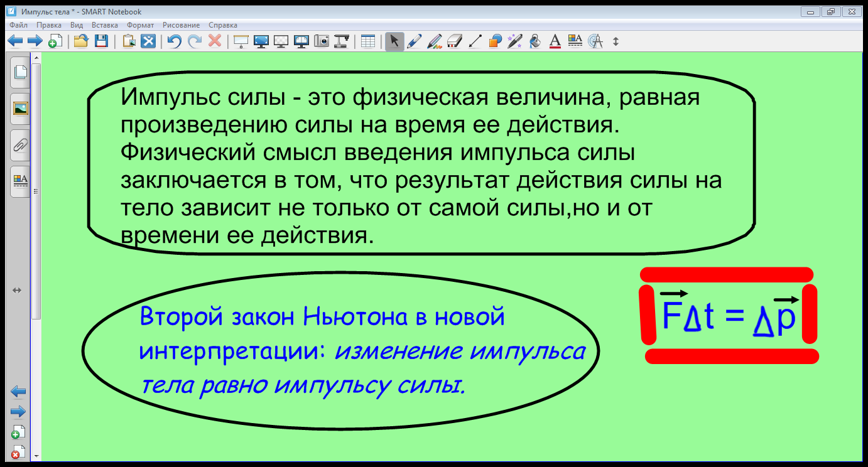Go to previous page with toolbar back arrow

15,41
